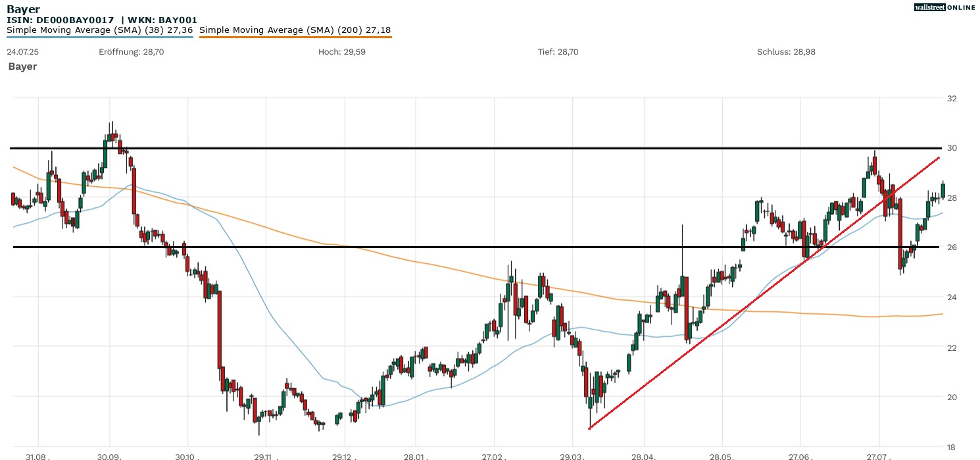
Task: Select the ISIN DE000BAY0017 text
Action: tap(60, 20)
